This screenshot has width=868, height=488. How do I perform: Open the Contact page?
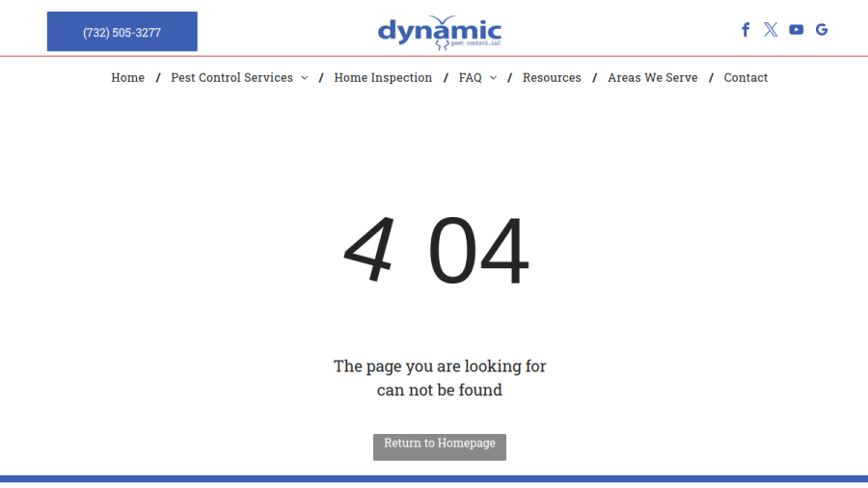(x=746, y=77)
